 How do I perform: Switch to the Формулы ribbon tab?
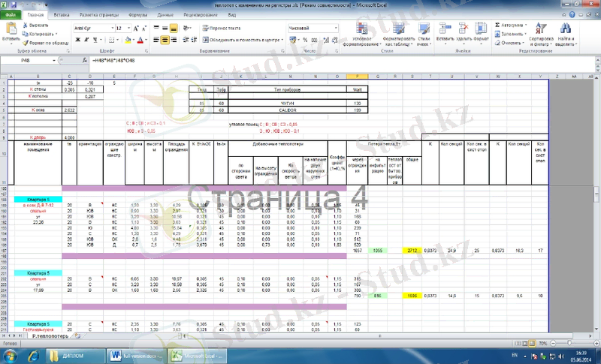tap(137, 14)
